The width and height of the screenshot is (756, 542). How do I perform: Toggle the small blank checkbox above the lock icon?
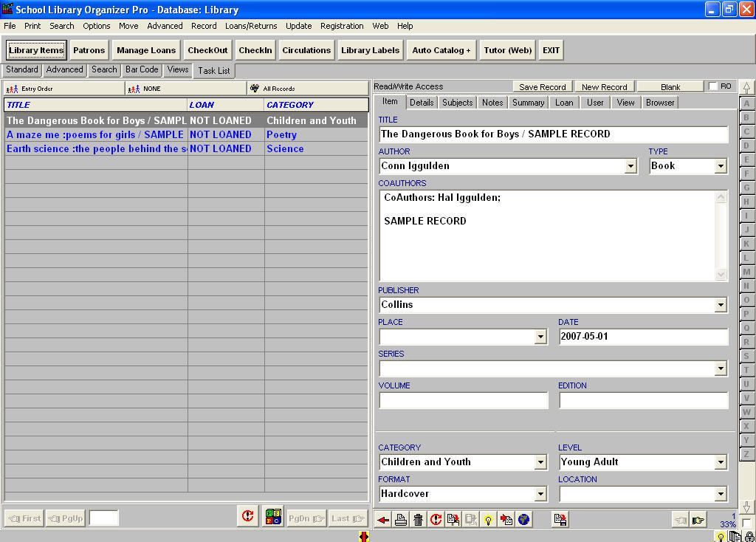747,521
